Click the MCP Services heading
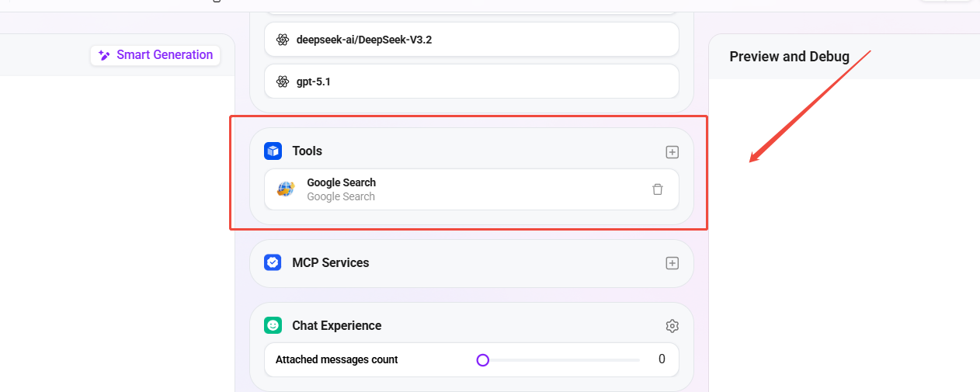This screenshot has width=980, height=392. [x=331, y=262]
